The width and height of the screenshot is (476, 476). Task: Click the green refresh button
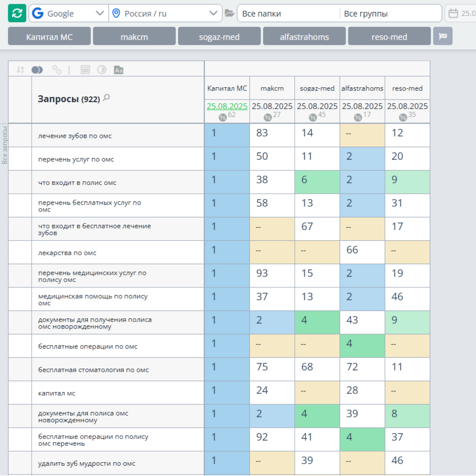click(x=17, y=13)
